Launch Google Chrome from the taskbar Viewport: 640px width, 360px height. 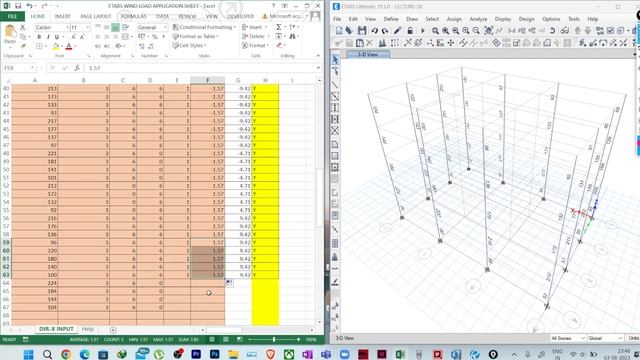[66, 354]
